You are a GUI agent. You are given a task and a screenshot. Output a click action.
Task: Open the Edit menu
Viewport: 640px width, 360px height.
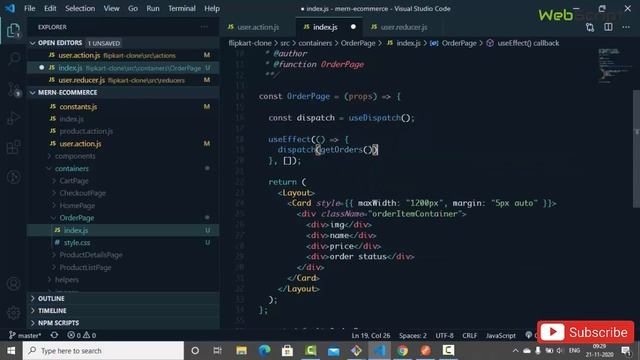(x=50, y=8)
